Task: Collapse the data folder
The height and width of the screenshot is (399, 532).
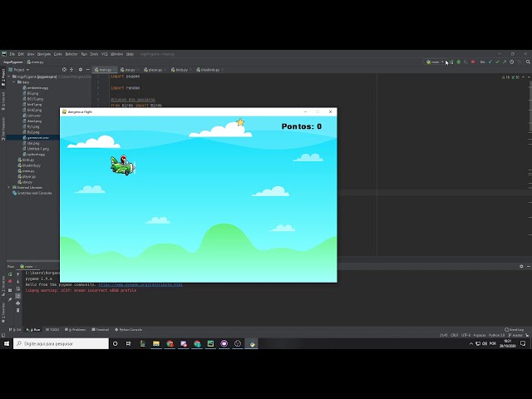Action: click(x=14, y=82)
